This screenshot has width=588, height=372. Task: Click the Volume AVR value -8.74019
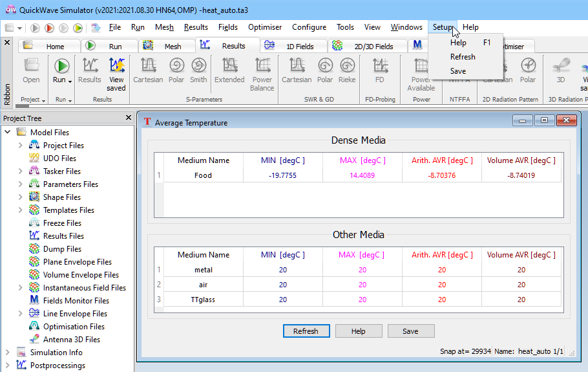click(x=521, y=175)
